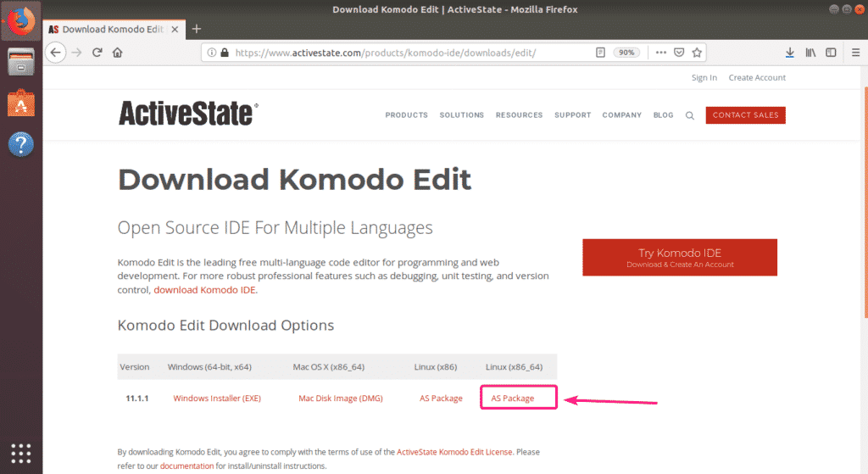Launch Firefox from the Ubuntu dock

click(x=20, y=21)
